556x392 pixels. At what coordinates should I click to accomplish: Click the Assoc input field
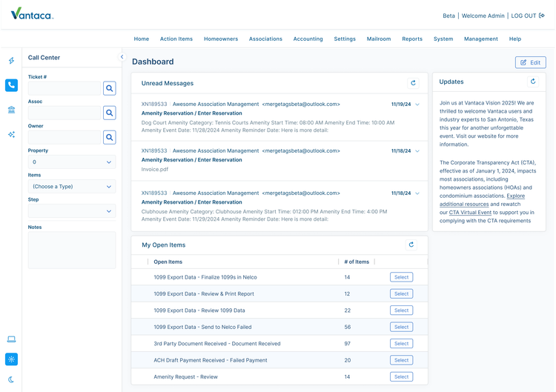tap(64, 113)
